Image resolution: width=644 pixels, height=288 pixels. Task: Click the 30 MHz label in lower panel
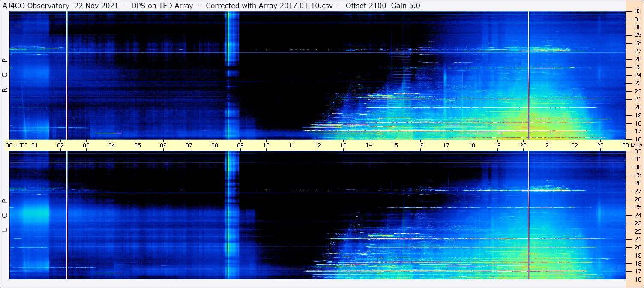click(637, 167)
